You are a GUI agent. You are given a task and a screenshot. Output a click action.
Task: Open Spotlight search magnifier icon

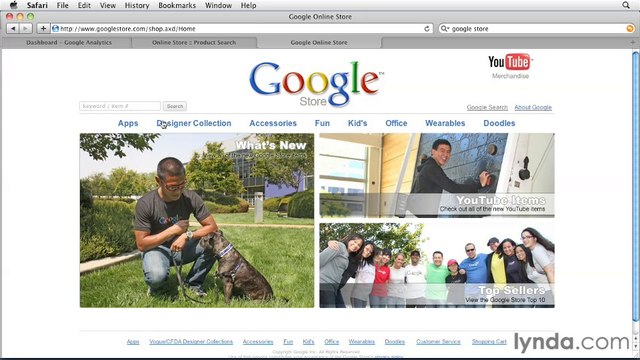[x=626, y=5]
